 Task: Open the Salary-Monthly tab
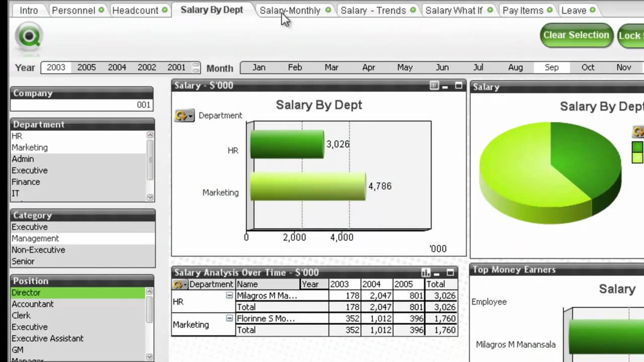(x=290, y=10)
